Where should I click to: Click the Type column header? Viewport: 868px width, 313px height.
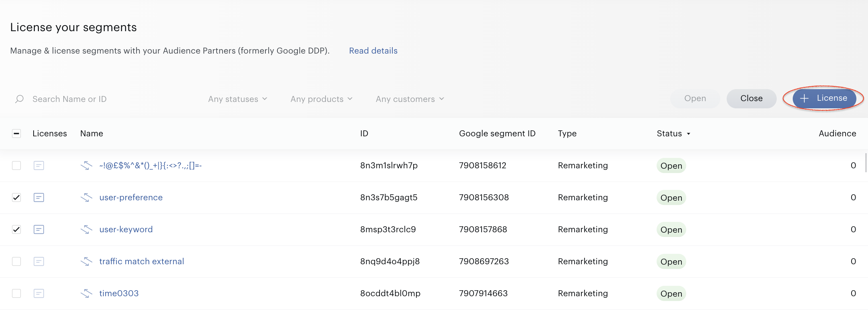point(567,134)
